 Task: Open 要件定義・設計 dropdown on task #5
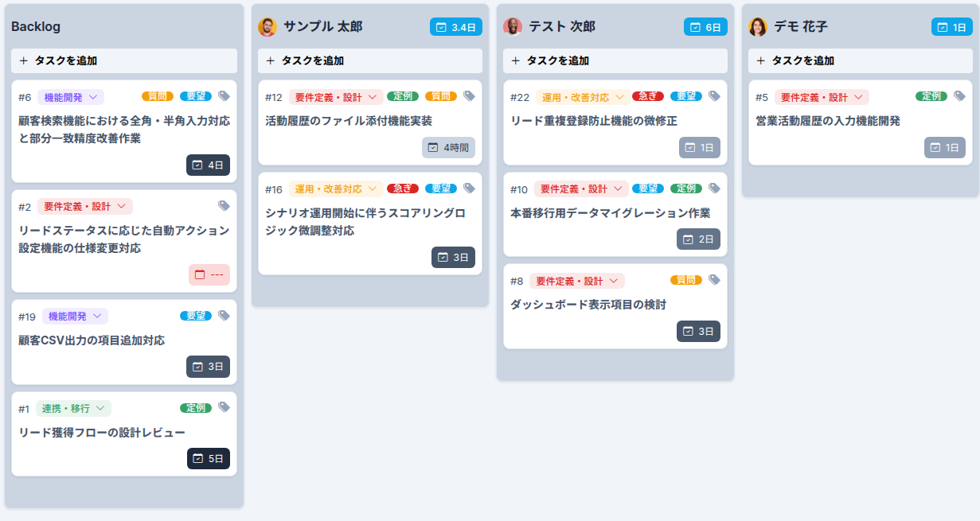[822, 97]
